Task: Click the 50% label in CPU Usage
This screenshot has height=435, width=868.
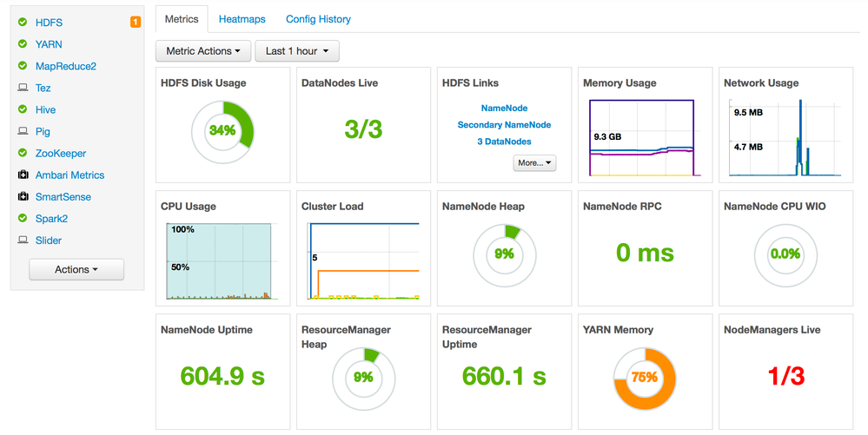Action: 180,267
